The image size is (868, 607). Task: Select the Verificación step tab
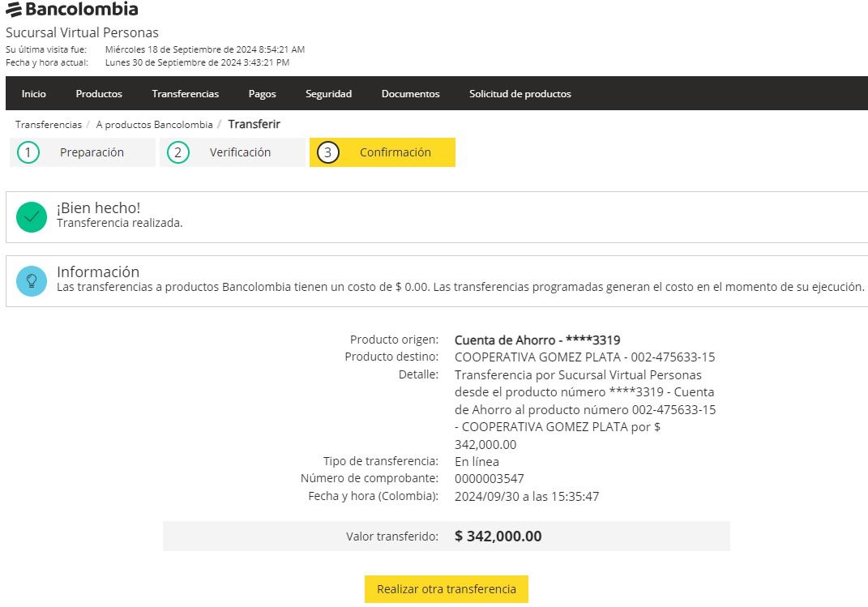click(240, 152)
